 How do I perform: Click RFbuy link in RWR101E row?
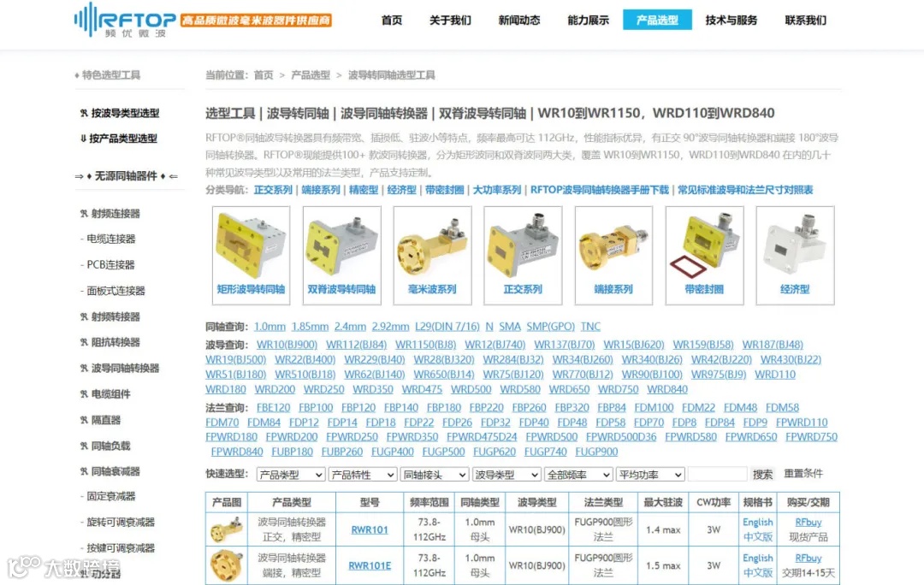click(x=808, y=558)
